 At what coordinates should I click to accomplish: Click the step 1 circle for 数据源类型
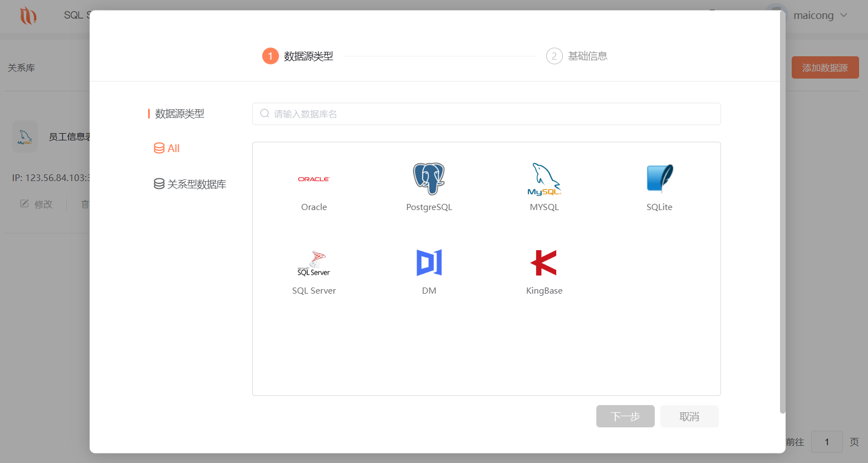271,56
